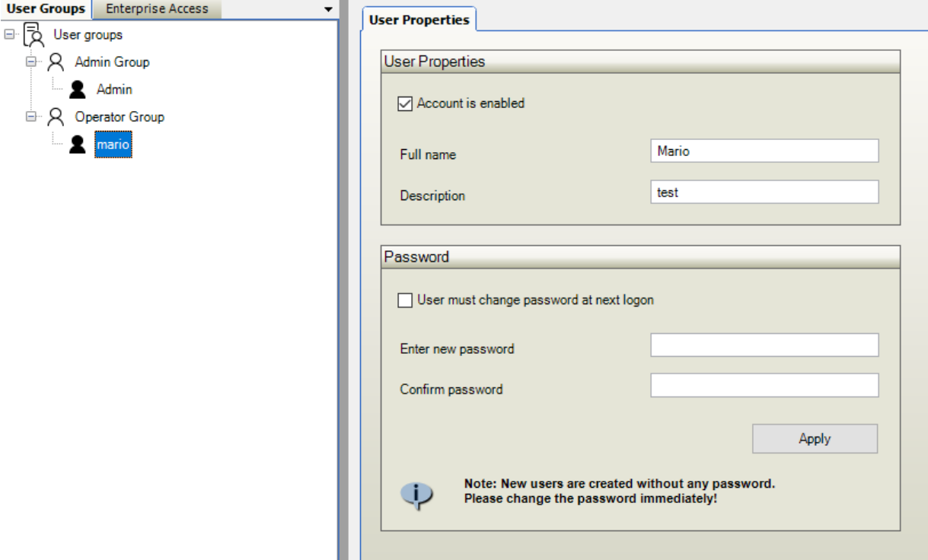Viewport: 928px width, 560px height.
Task: Focus the Confirm password field
Action: pyautogui.click(x=764, y=386)
